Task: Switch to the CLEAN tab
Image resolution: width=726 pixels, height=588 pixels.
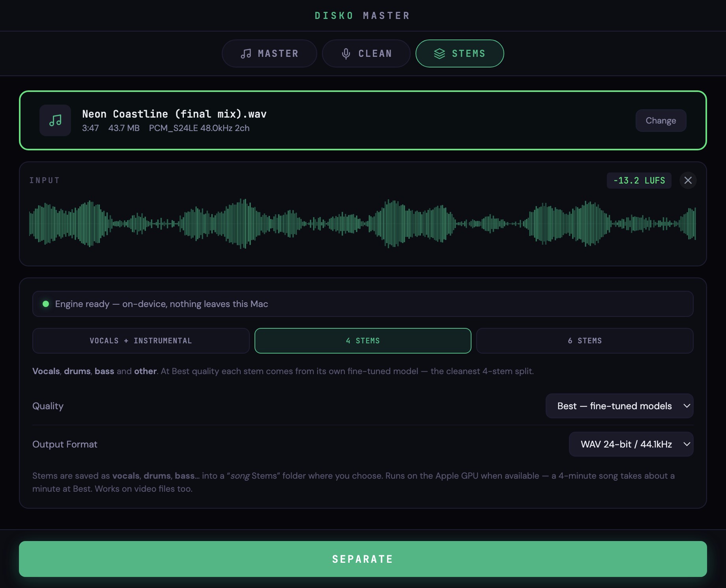Action: coord(366,53)
